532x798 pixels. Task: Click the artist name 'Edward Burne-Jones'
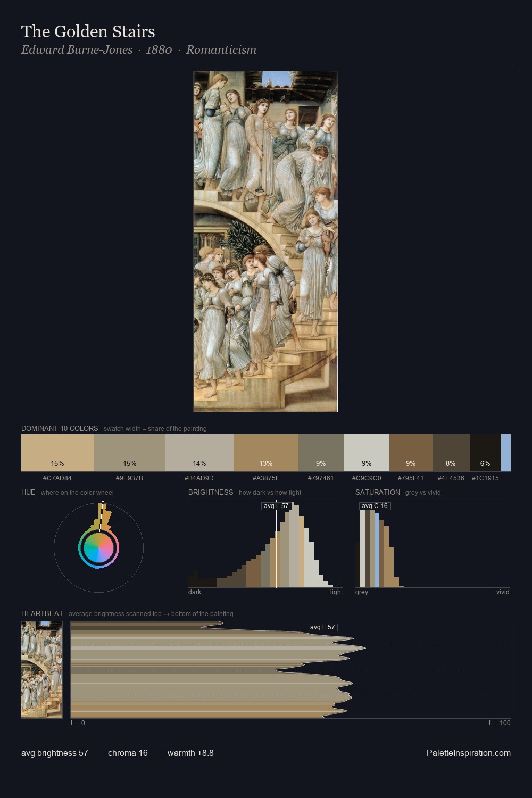pyautogui.click(x=77, y=50)
